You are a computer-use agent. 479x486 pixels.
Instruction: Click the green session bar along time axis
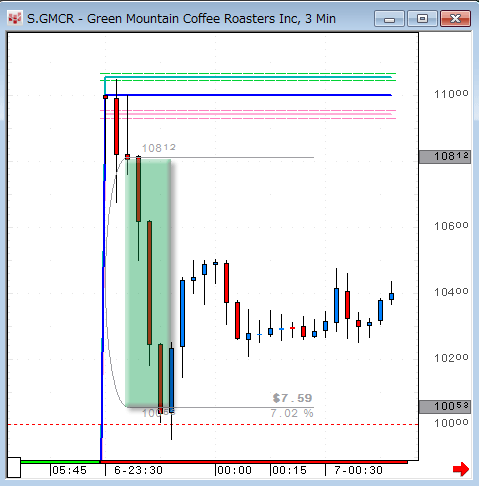click(x=60, y=462)
